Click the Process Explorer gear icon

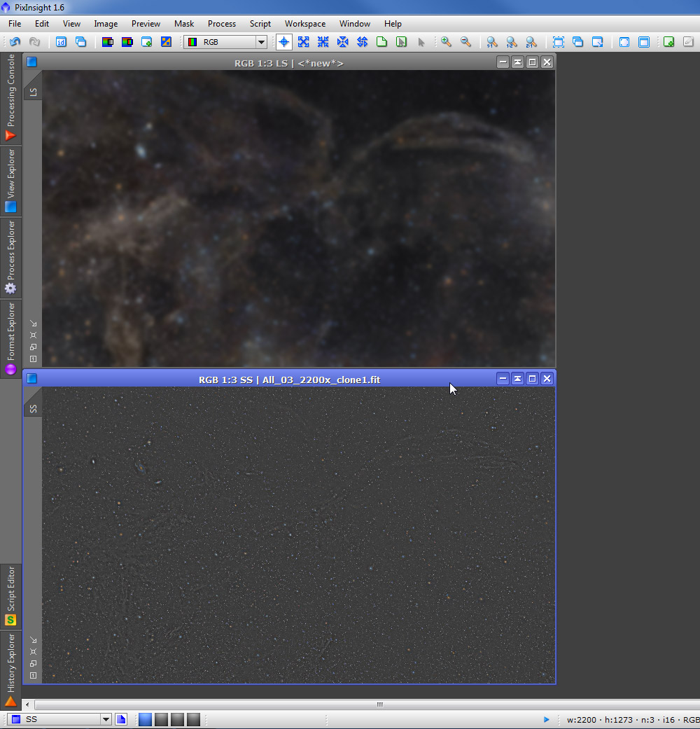tap(10, 288)
